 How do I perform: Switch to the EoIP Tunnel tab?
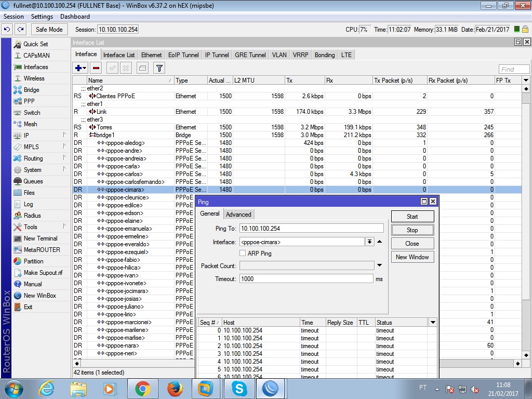click(x=183, y=55)
